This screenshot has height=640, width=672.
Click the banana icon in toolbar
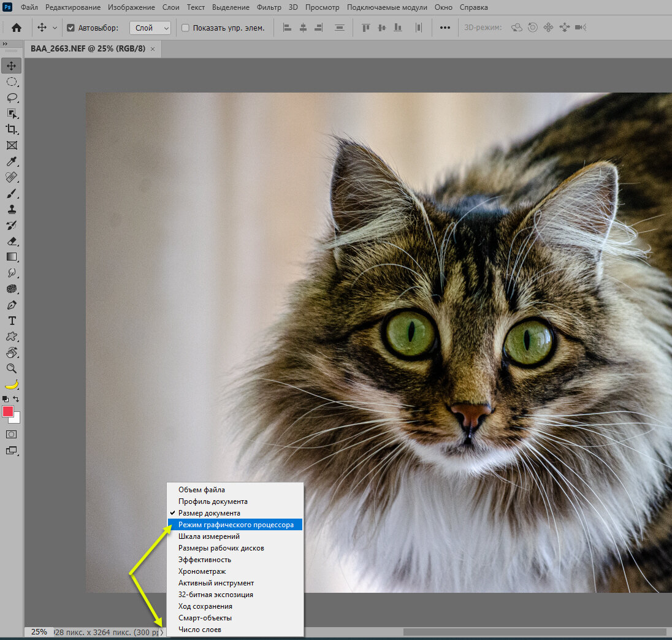click(12, 385)
